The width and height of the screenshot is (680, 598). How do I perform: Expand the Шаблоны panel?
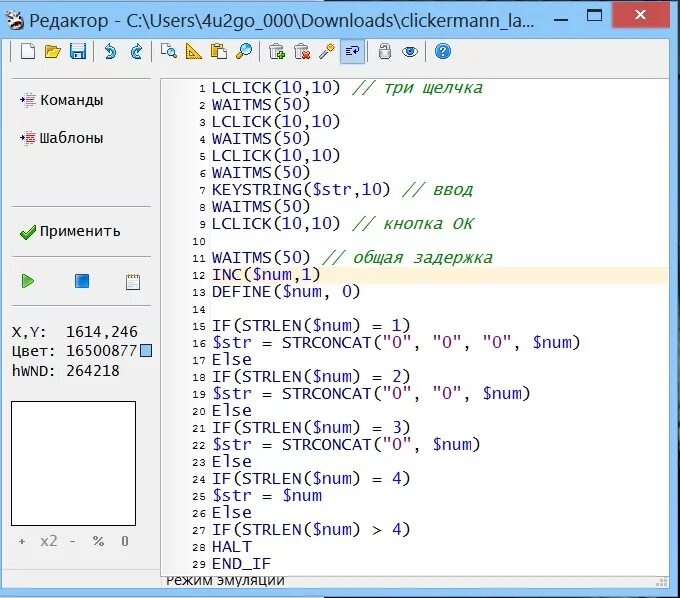(61, 138)
